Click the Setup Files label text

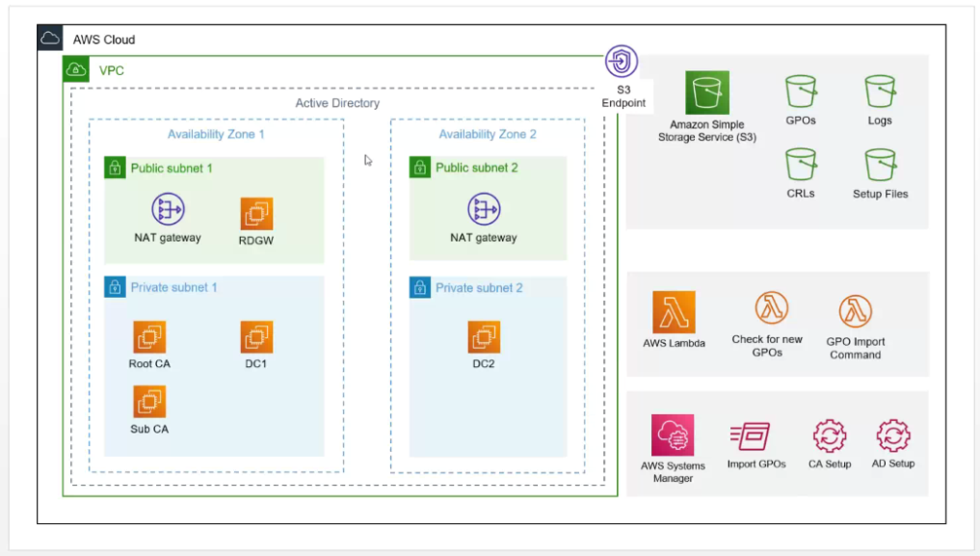(880, 194)
